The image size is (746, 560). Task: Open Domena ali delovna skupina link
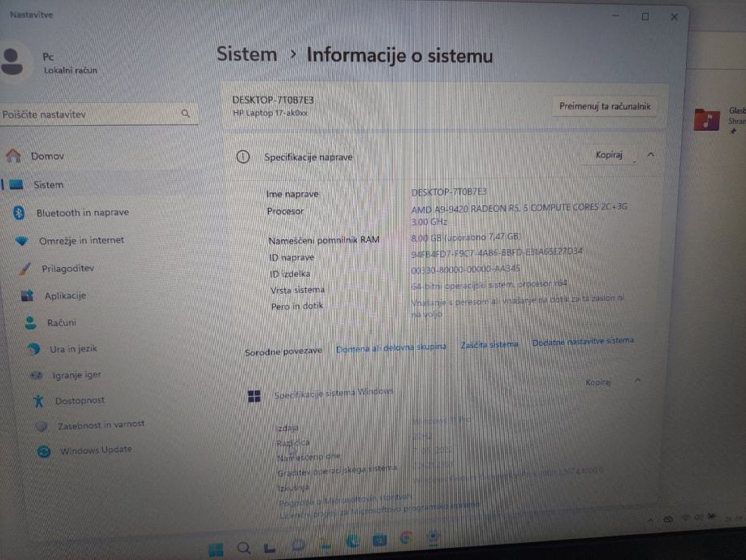tap(391, 348)
